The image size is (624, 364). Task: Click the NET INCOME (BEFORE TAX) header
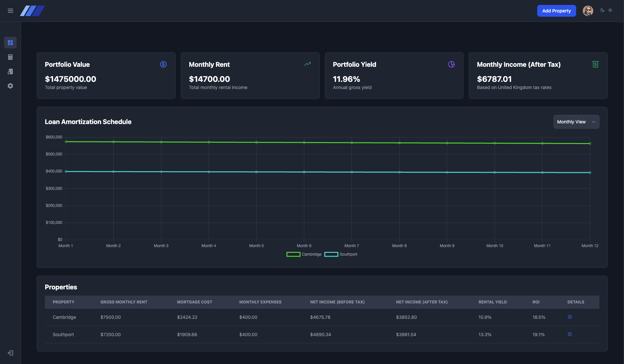point(337,302)
